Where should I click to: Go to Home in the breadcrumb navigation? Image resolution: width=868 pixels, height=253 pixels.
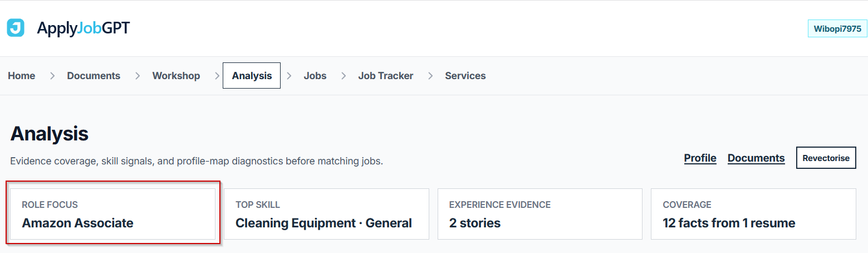click(22, 76)
